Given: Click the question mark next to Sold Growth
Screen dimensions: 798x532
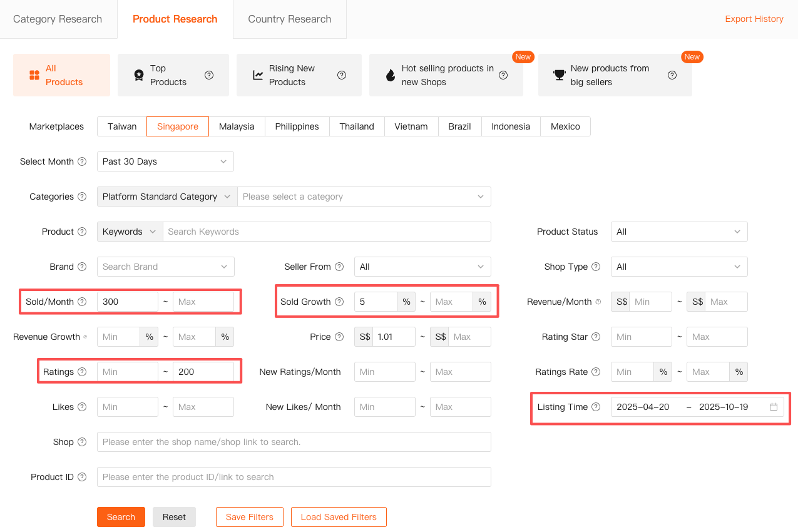Looking at the screenshot, I should tap(339, 302).
